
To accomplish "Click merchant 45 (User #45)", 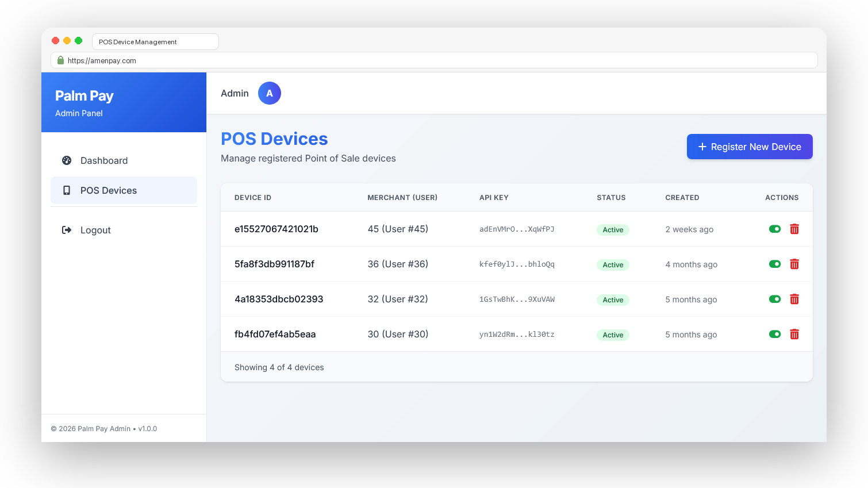I will tap(398, 229).
